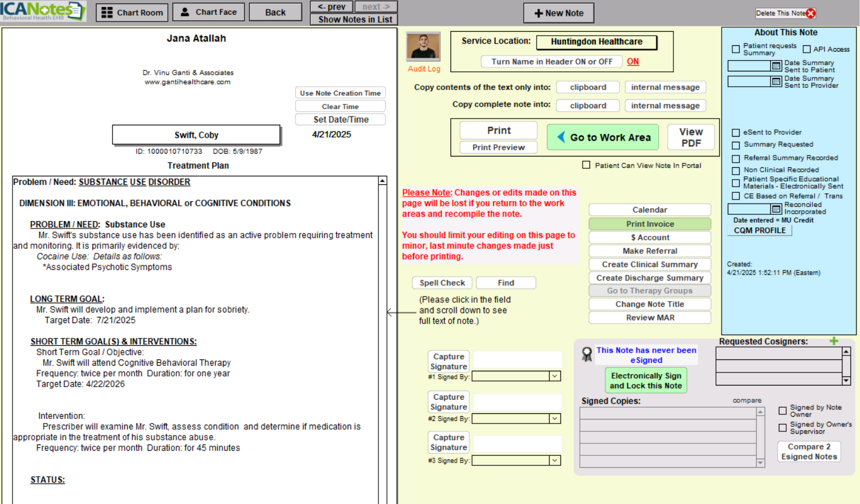Open the #3 Signed By dropdown list
Image resolution: width=860 pixels, height=504 pixels.
(554, 460)
